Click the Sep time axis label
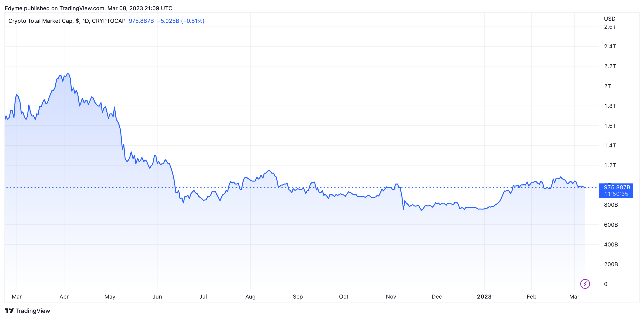 298,296
